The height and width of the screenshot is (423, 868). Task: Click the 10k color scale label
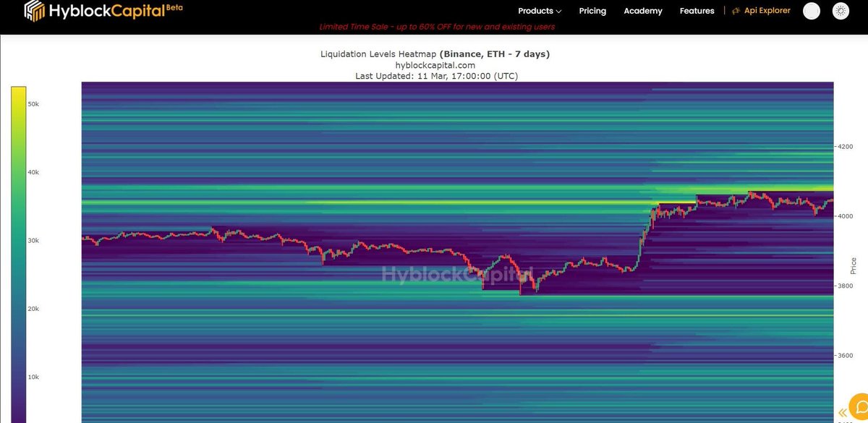coord(33,377)
